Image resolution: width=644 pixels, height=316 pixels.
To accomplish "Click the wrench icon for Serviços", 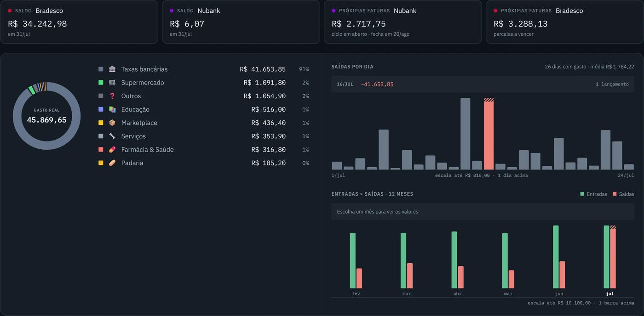I will tap(112, 136).
